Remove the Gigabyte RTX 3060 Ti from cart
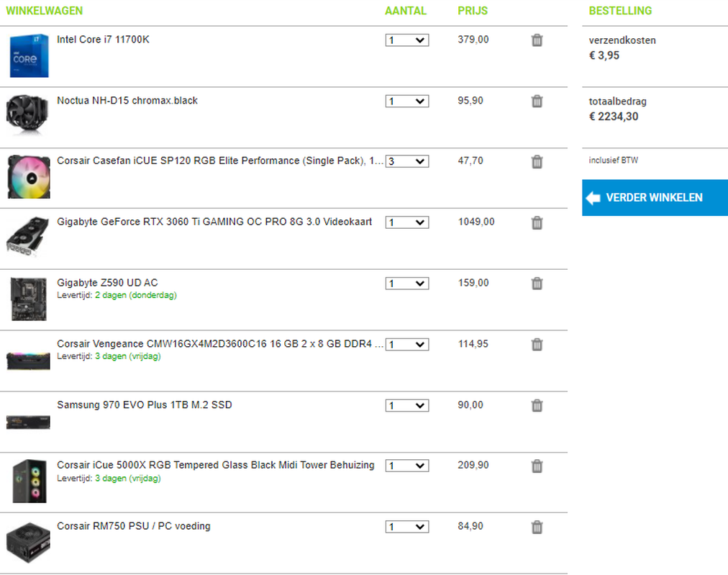Image resolution: width=728 pixels, height=575 pixels. click(x=537, y=223)
